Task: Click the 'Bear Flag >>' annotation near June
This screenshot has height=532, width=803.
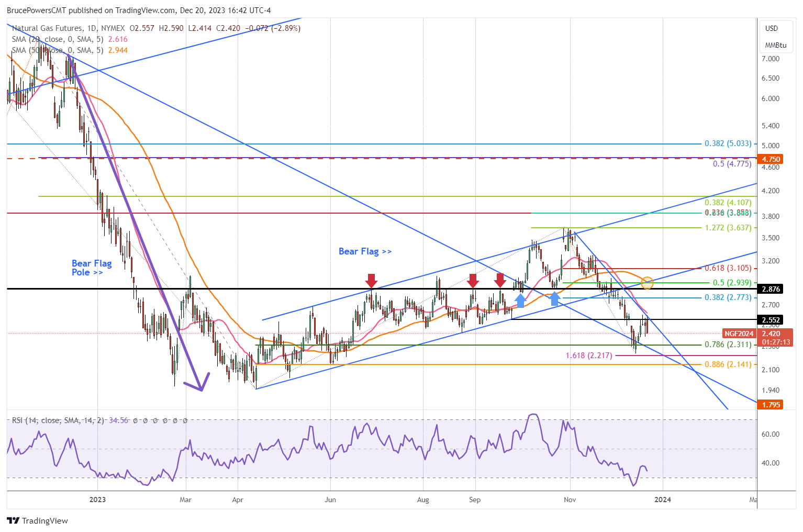Action: [x=365, y=251]
